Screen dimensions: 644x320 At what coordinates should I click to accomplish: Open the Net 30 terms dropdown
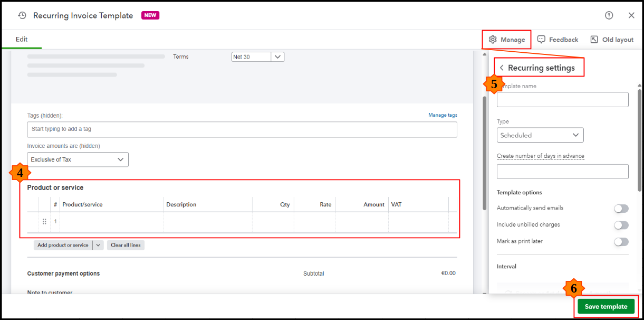(x=278, y=57)
